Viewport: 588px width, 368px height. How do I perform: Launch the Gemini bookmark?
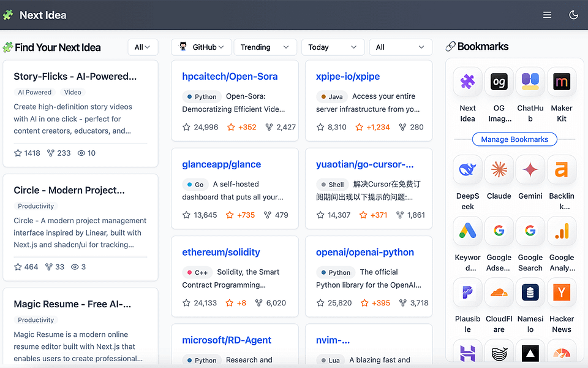click(x=530, y=170)
